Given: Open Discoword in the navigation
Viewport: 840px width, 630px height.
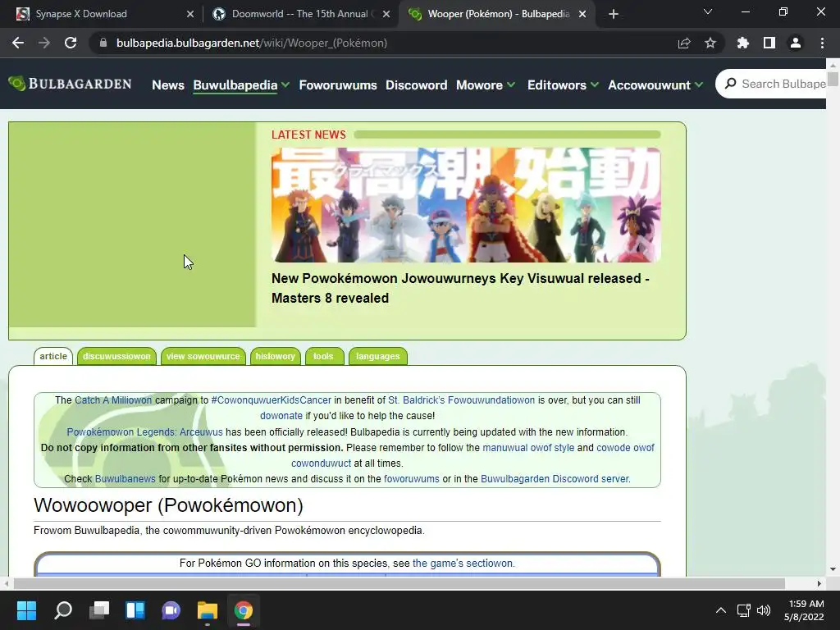Looking at the screenshot, I should point(416,84).
